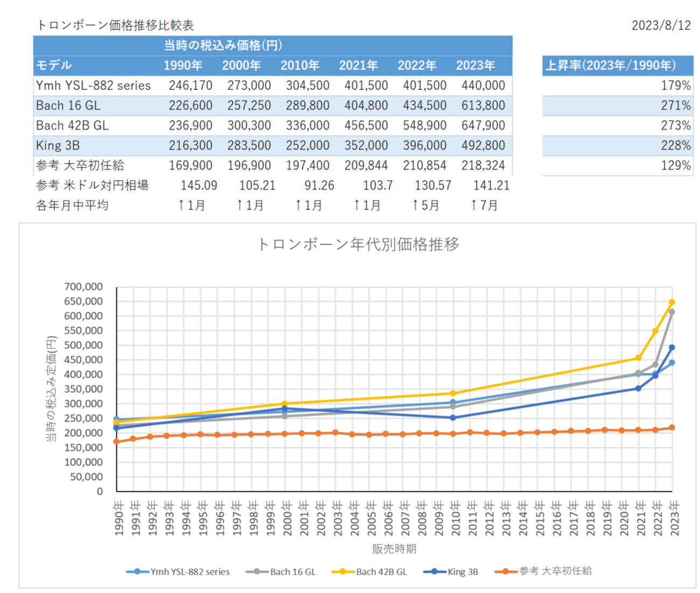The height and width of the screenshot is (593, 700).
Task: Select the Bach 16 GL table row label
Action: coord(68,105)
